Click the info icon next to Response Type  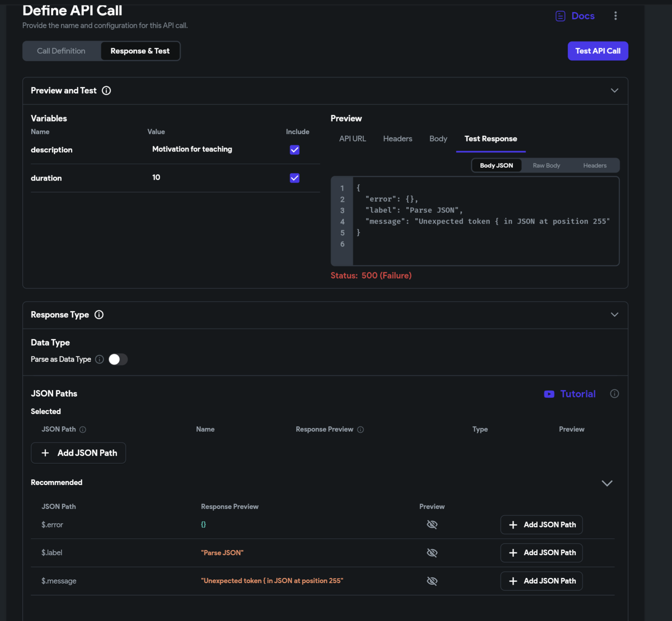tap(99, 315)
